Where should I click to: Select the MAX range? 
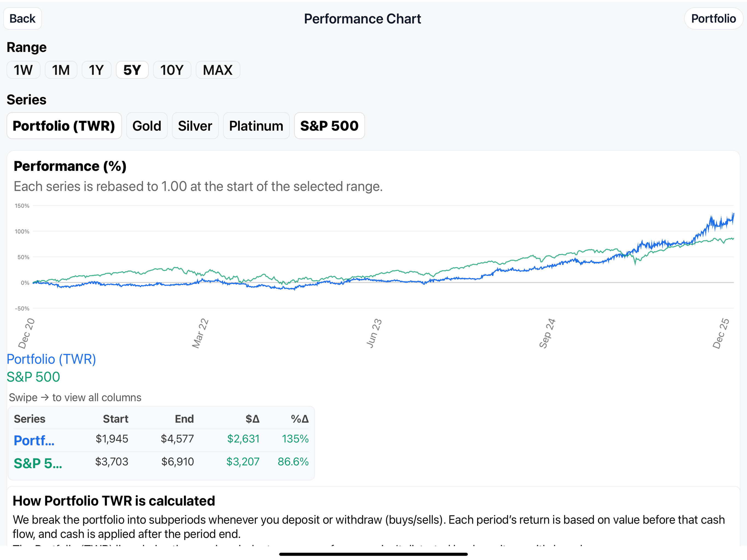click(218, 70)
